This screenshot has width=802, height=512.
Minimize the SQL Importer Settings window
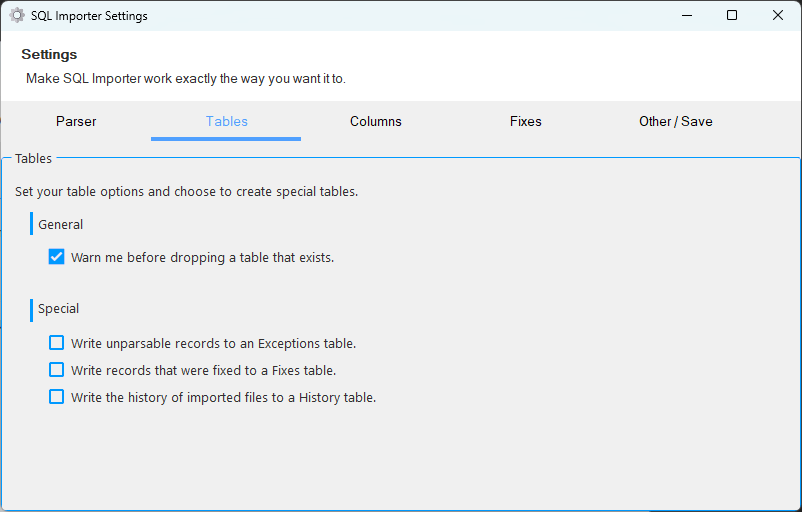pyautogui.click(x=687, y=15)
